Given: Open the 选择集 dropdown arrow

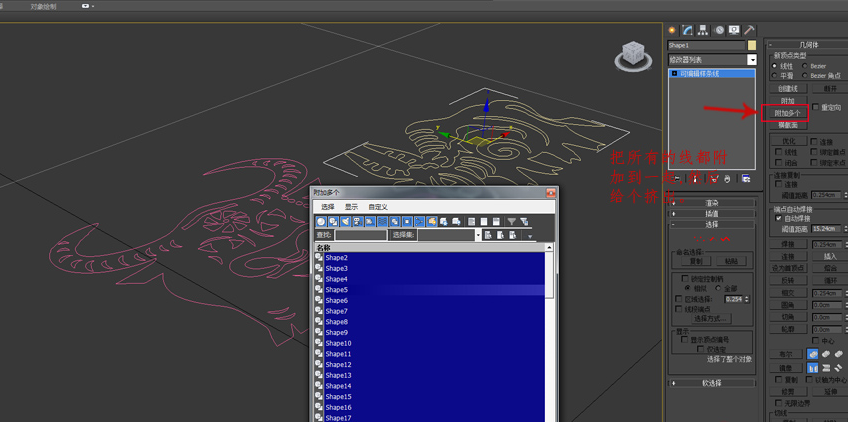Looking at the screenshot, I should [x=478, y=235].
